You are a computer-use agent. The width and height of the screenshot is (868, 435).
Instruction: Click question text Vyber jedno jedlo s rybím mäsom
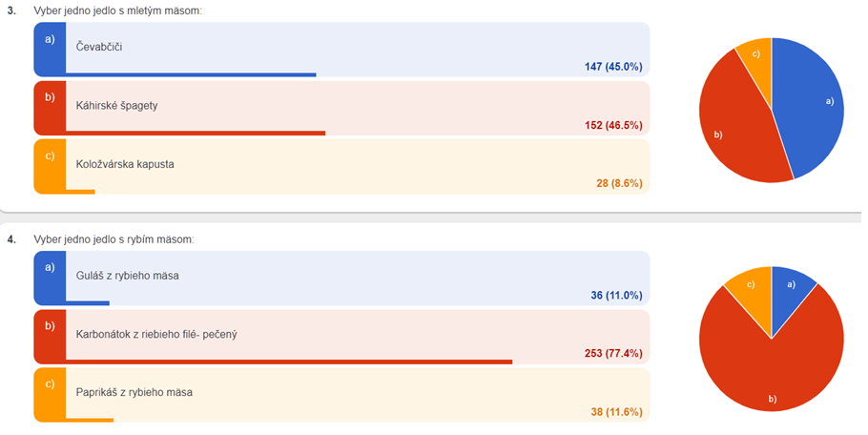114,239
